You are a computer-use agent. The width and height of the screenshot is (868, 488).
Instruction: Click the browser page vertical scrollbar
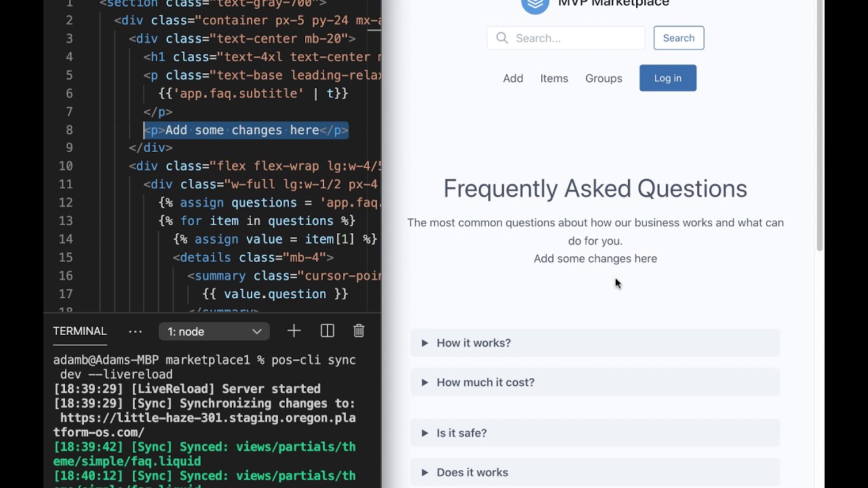pos(820,126)
